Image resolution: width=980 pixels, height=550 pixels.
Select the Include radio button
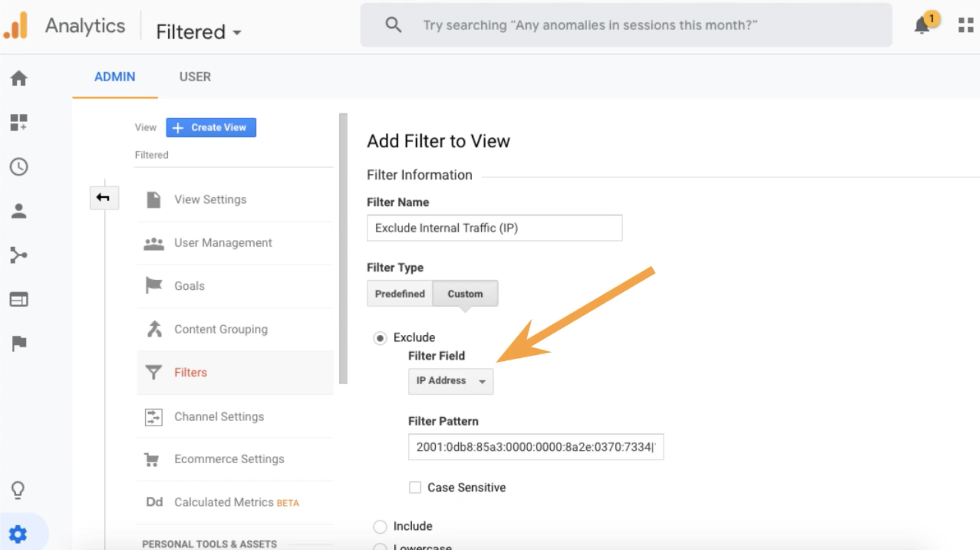[x=380, y=526]
